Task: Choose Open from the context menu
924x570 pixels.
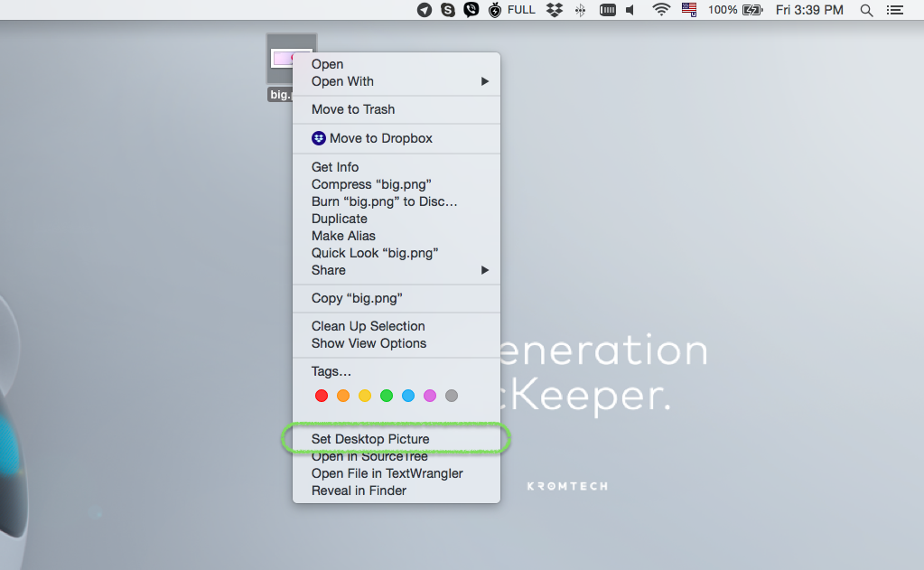Action: (x=396, y=64)
